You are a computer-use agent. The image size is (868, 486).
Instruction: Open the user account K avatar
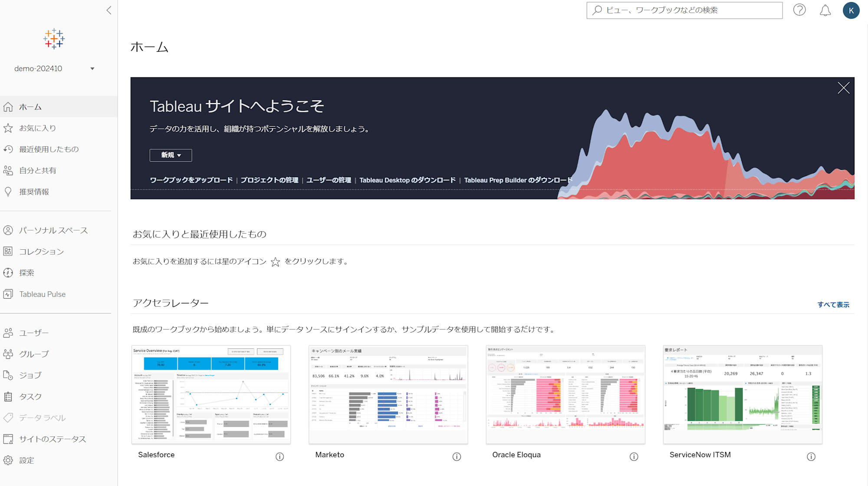851,10
